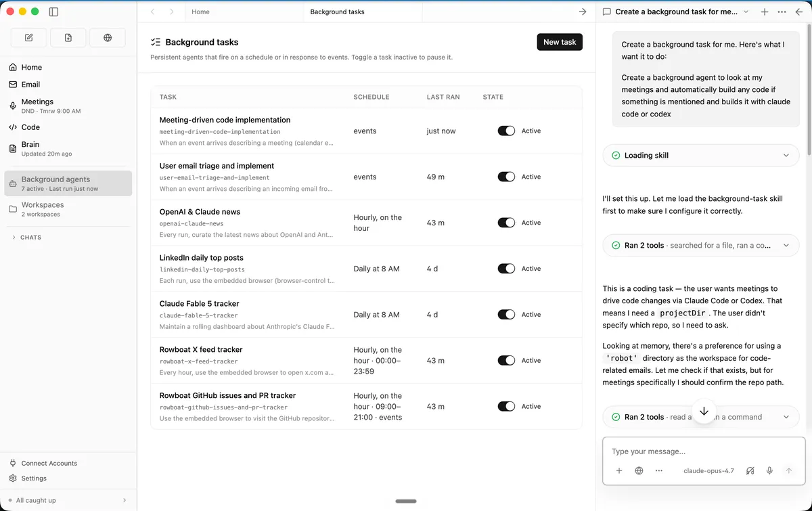Open the three-dots menu in chat header

coord(782,12)
